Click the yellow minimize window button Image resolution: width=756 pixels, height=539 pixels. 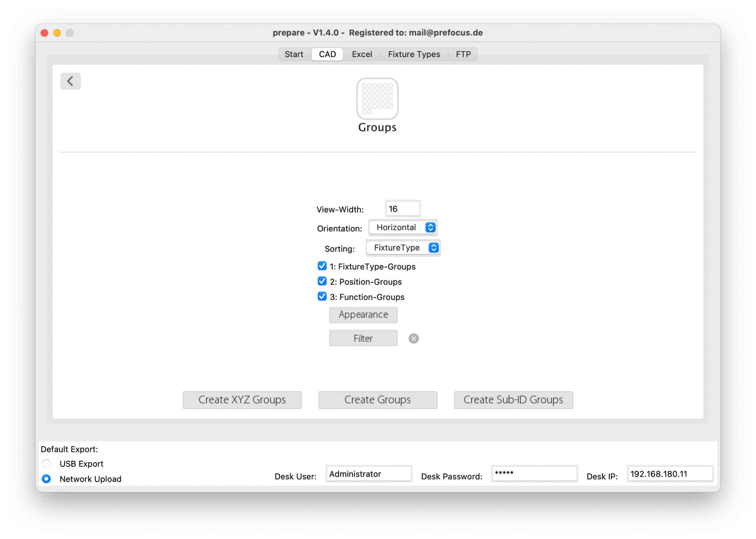tap(57, 33)
